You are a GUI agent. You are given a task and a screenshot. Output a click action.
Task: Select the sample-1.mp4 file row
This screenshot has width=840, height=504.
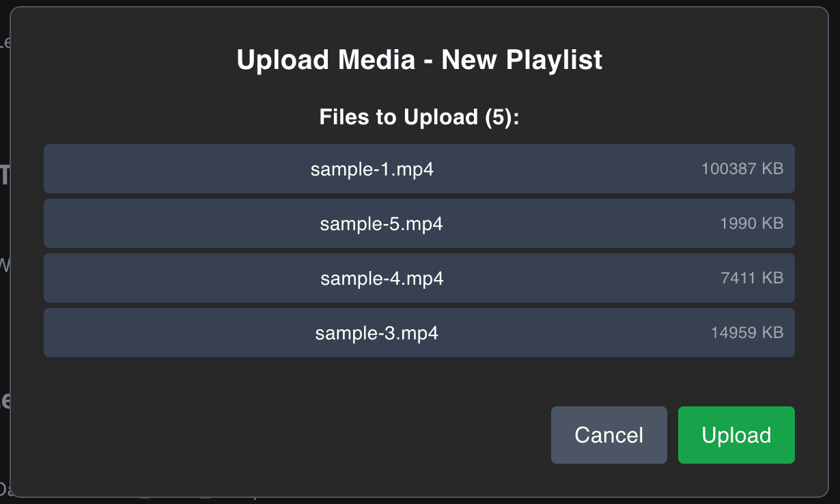click(x=419, y=169)
